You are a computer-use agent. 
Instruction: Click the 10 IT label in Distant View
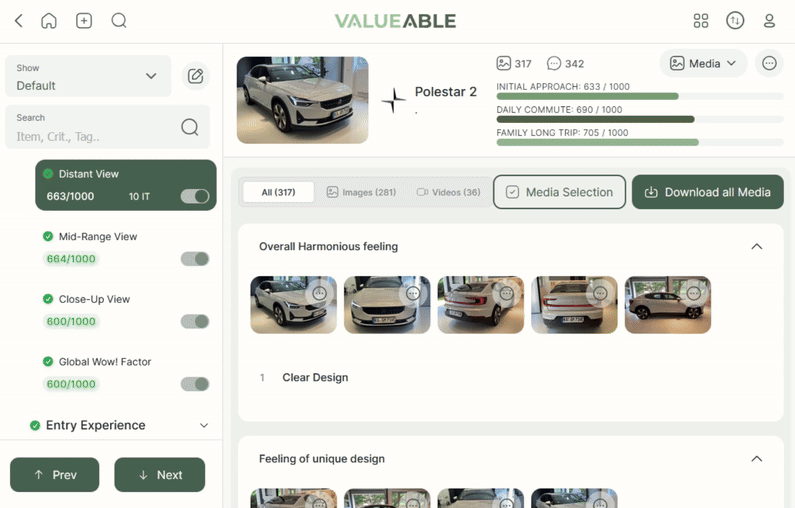coord(139,197)
